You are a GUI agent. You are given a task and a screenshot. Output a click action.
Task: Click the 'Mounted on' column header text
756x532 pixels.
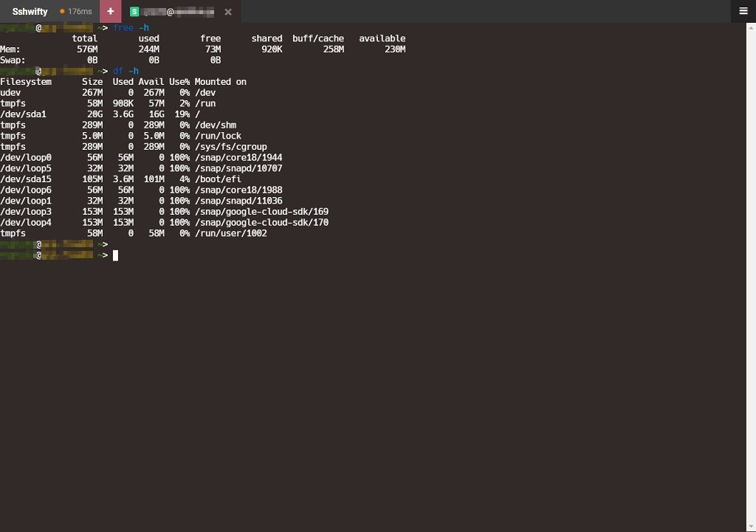(220, 82)
